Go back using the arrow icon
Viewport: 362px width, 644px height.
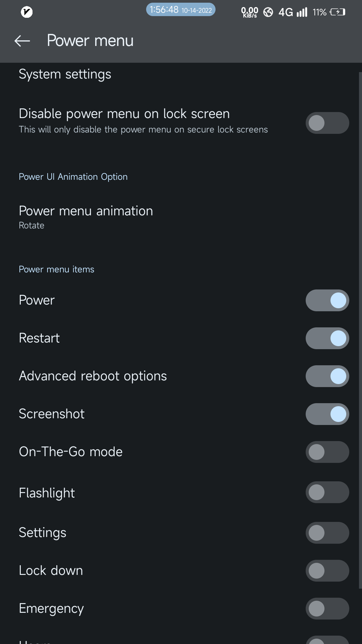pyautogui.click(x=22, y=41)
